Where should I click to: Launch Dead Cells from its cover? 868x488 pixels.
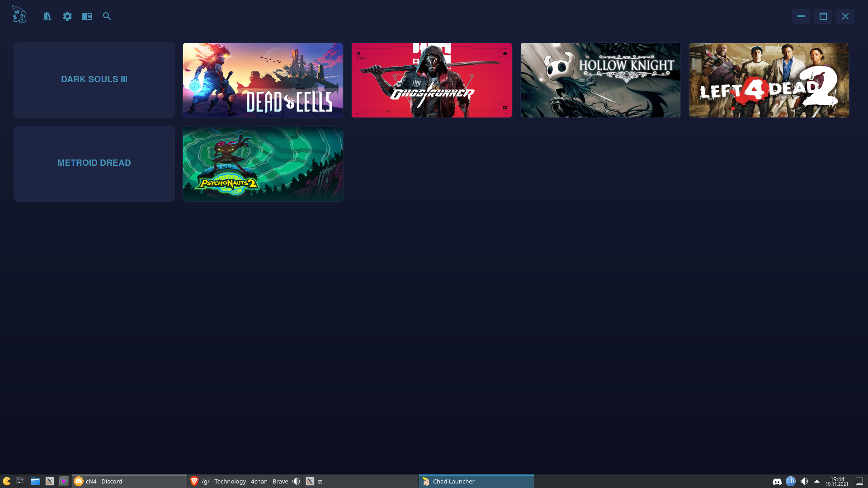[263, 80]
